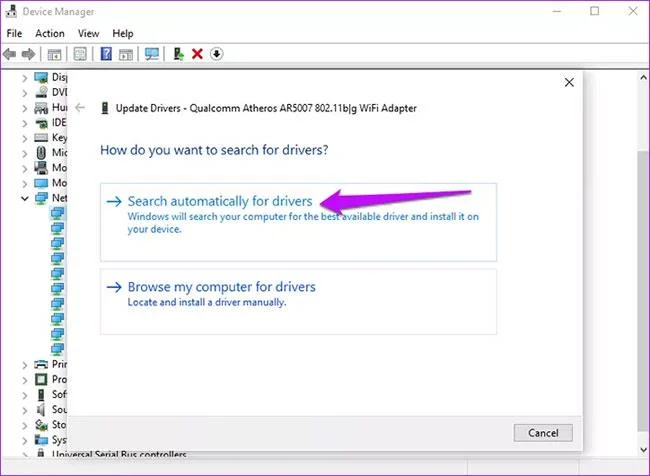
Task: Click the last network adapter icon above Prin
Action: click(x=57, y=349)
